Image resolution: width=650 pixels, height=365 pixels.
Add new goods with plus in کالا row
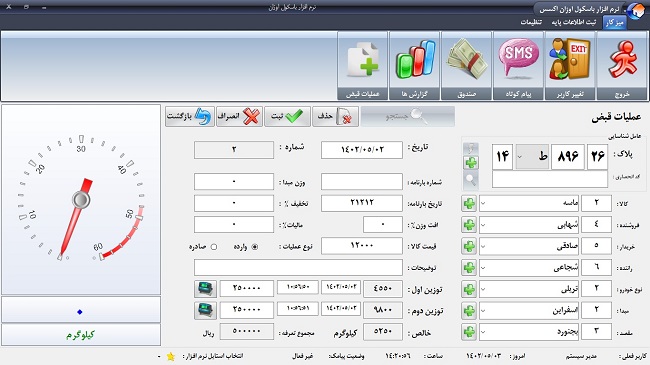[469, 203]
